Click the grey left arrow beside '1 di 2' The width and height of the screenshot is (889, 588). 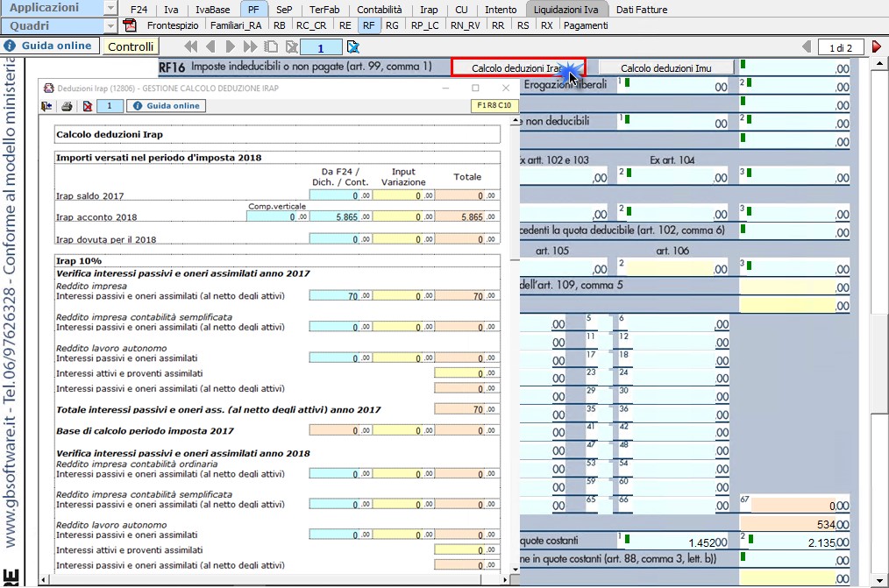[x=807, y=47]
